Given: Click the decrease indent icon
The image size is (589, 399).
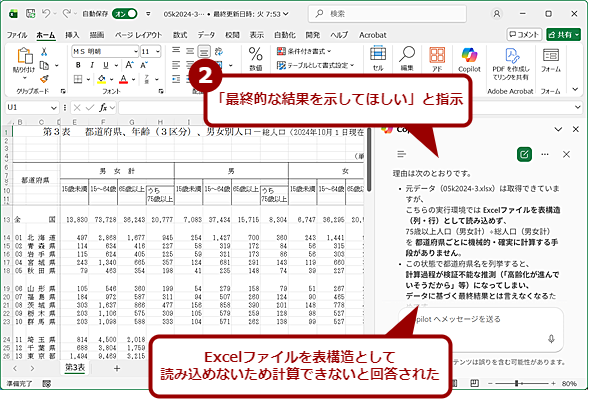Looking at the screenshot, I should coord(176,79).
